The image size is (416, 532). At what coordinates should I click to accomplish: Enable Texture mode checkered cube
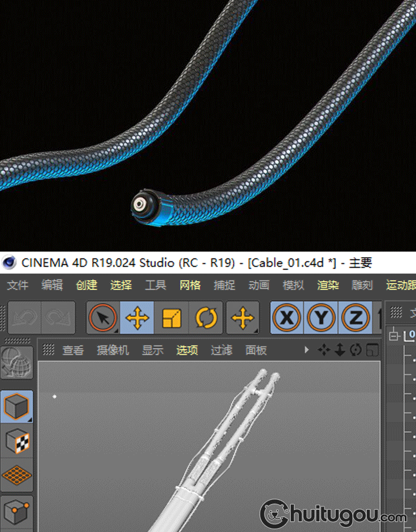[x=17, y=442]
